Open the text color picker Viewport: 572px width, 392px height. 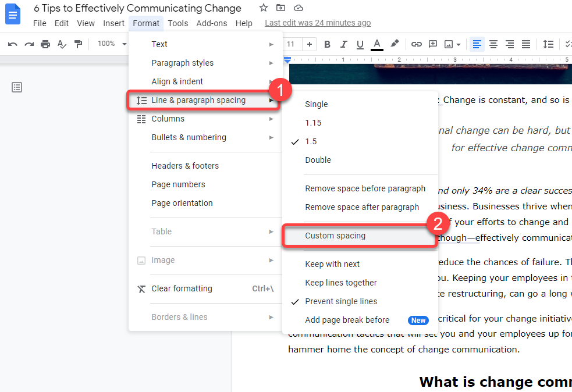(377, 44)
